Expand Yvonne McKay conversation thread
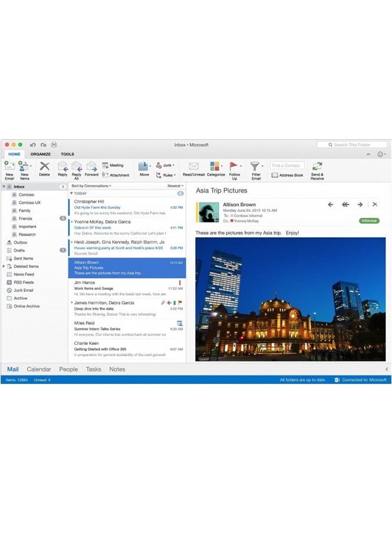The width and height of the screenshot is (392, 535). click(x=72, y=222)
